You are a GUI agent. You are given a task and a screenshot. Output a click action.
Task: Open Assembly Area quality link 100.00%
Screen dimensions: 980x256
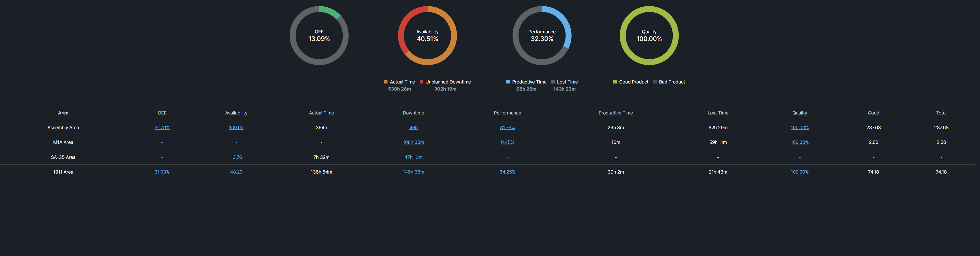pos(799,127)
